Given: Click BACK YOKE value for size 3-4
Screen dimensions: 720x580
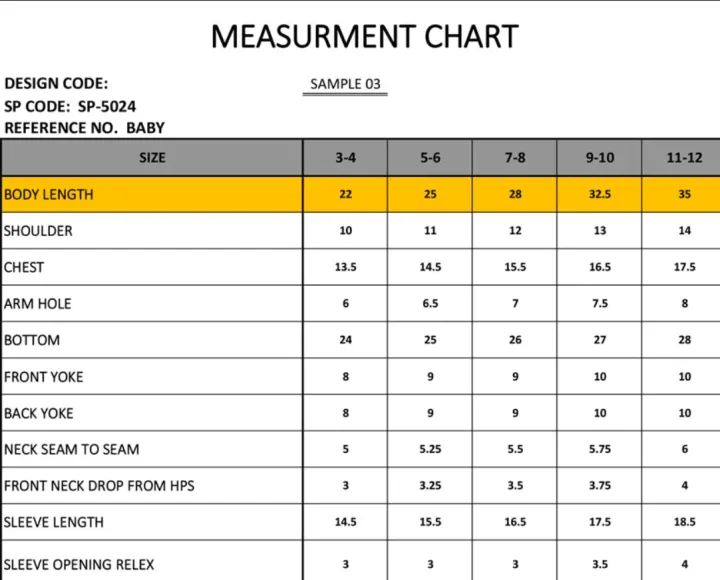Looking at the screenshot, I should [x=345, y=413].
